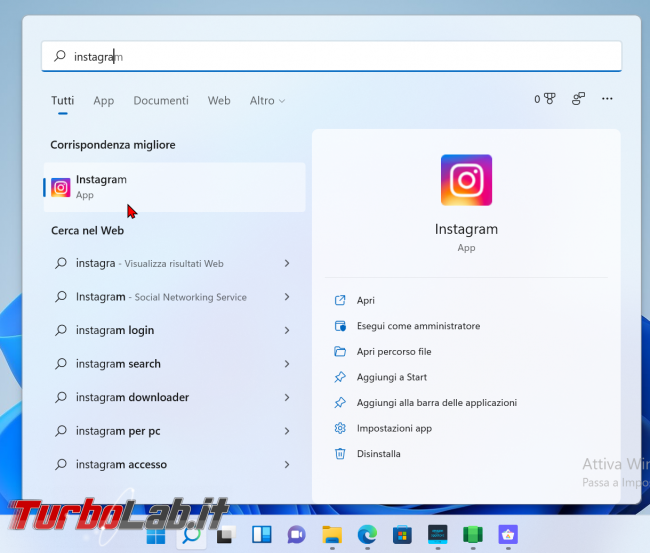Expand the 'instagram downloader' suggestion arrow
Image resolution: width=650 pixels, height=553 pixels.
[x=287, y=398]
